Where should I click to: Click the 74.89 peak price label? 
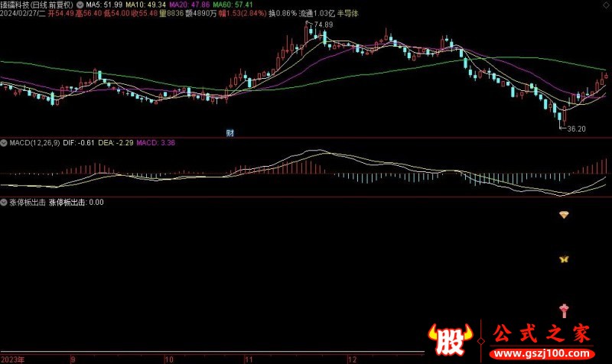click(324, 24)
